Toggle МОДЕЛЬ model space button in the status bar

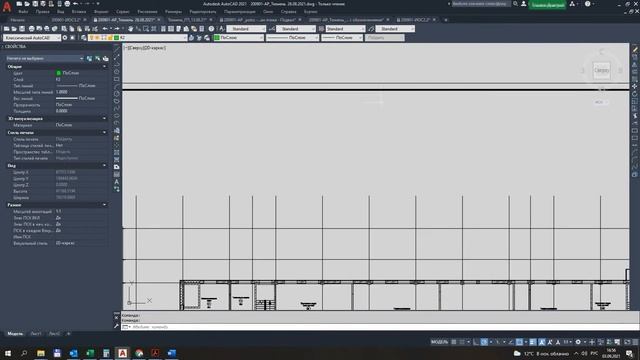(x=440, y=342)
